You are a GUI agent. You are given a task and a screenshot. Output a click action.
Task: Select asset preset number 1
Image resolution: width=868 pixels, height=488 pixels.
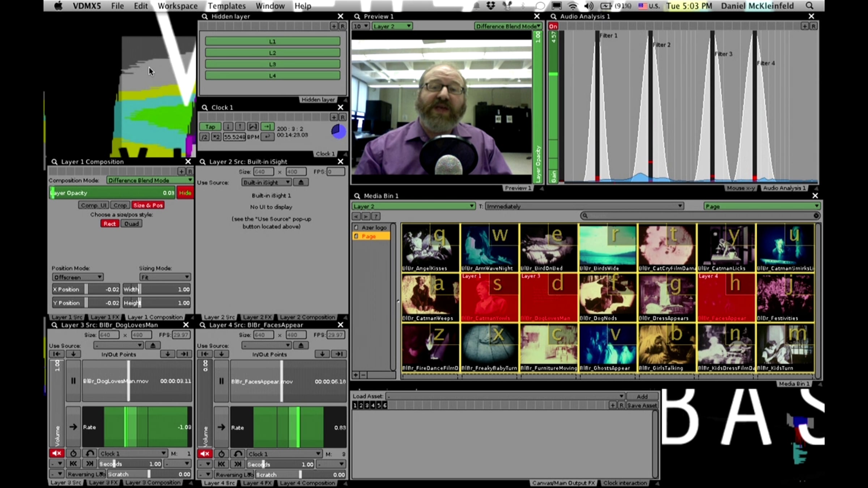point(355,405)
